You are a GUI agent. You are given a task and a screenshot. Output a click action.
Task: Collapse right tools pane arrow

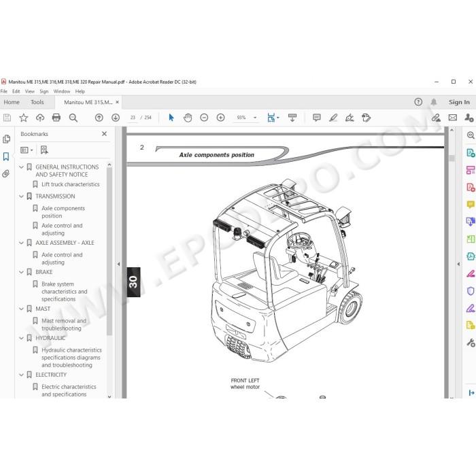click(458, 264)
